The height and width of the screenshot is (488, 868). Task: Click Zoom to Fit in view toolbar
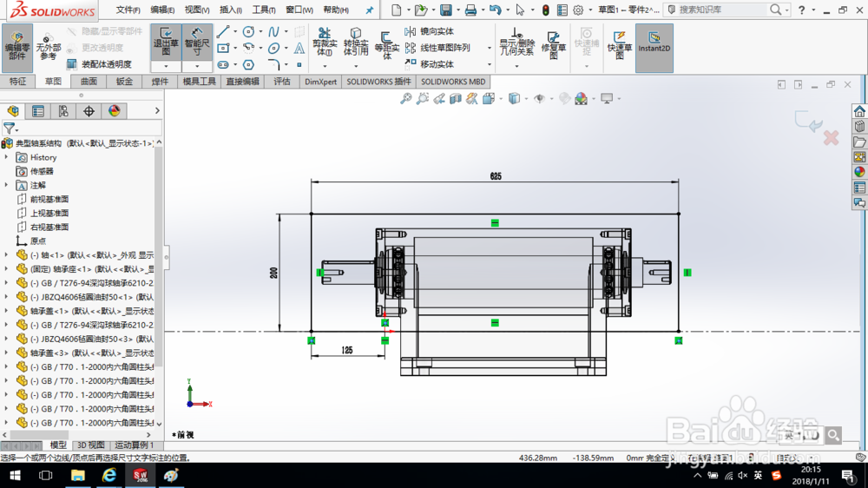[405, 99]
